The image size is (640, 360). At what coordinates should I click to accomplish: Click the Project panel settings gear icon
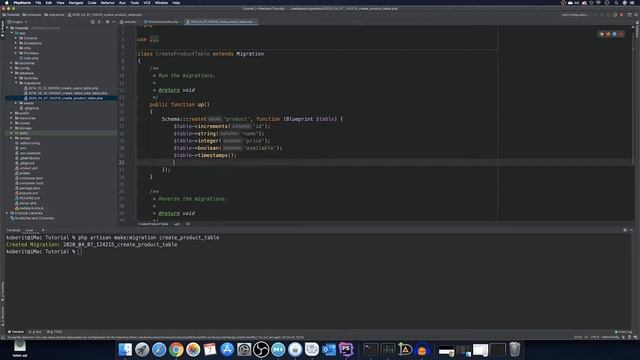(107, 22)
